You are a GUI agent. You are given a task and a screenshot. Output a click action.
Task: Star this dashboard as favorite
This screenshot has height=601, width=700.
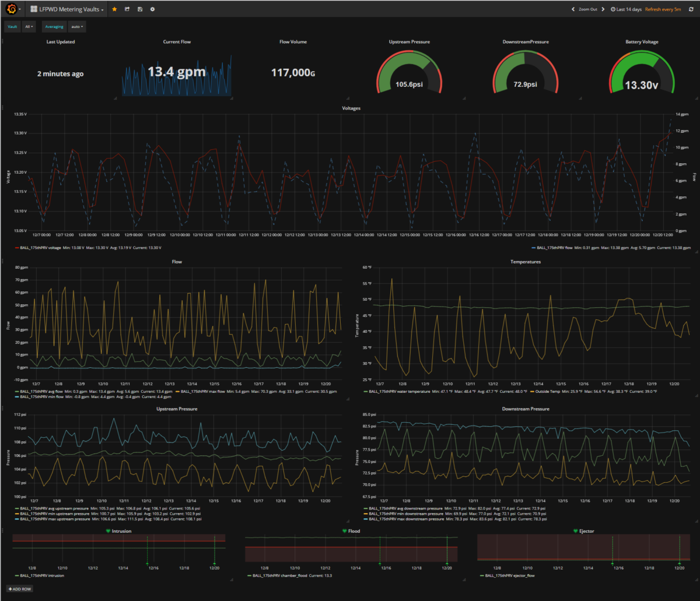tap(114, 9)
